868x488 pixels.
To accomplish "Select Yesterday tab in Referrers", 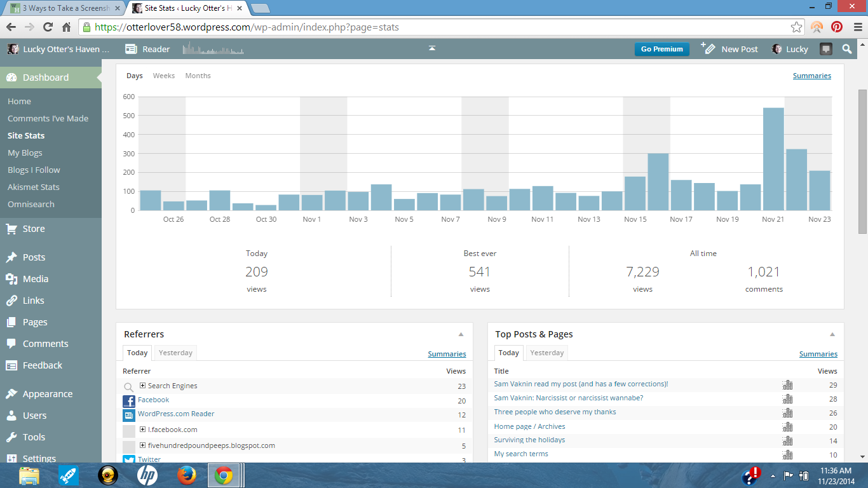I will coord(175,353).
